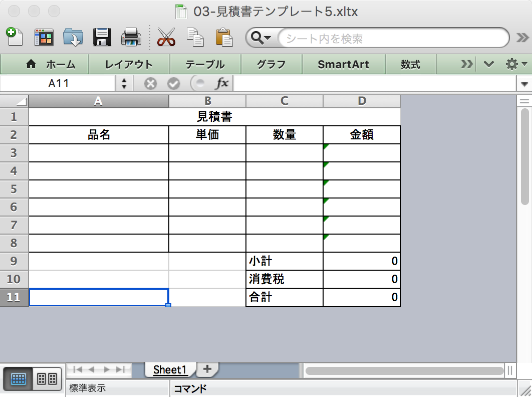
Task: Print the estimate spreadsheet
Action: 130,38
